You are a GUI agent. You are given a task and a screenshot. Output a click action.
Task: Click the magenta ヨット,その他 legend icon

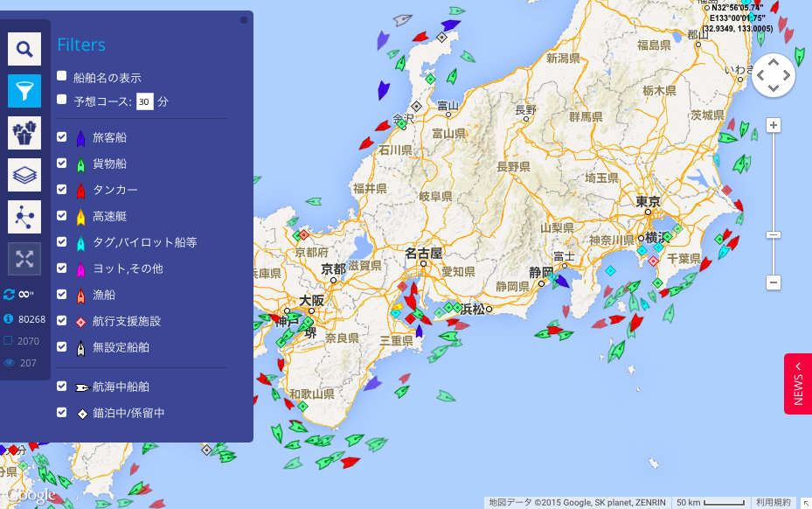[x=80, y=269]
